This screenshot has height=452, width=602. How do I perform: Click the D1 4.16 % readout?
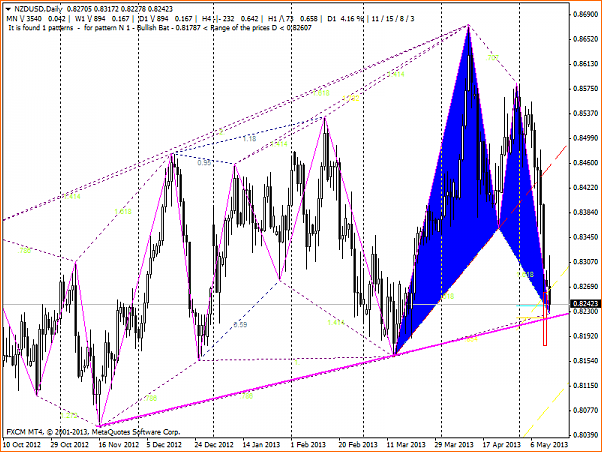point(344,18)
